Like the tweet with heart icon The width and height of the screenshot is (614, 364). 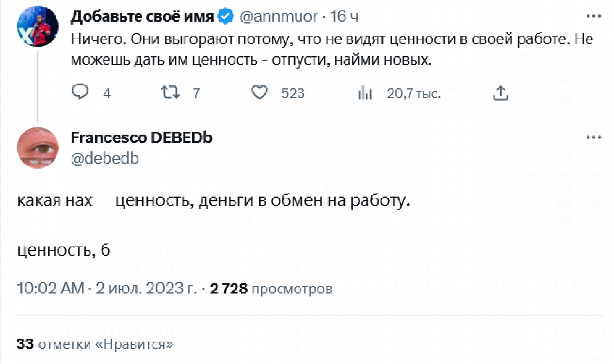coord(260,92)
